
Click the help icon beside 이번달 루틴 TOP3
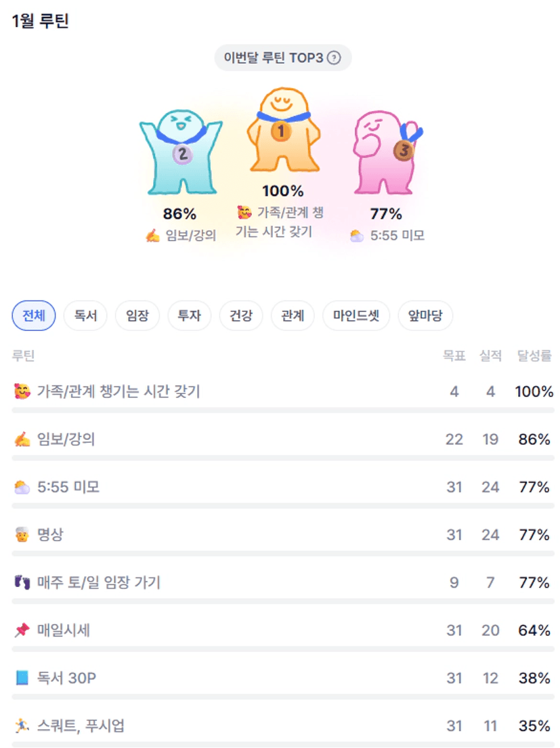(x=333, y=58)
